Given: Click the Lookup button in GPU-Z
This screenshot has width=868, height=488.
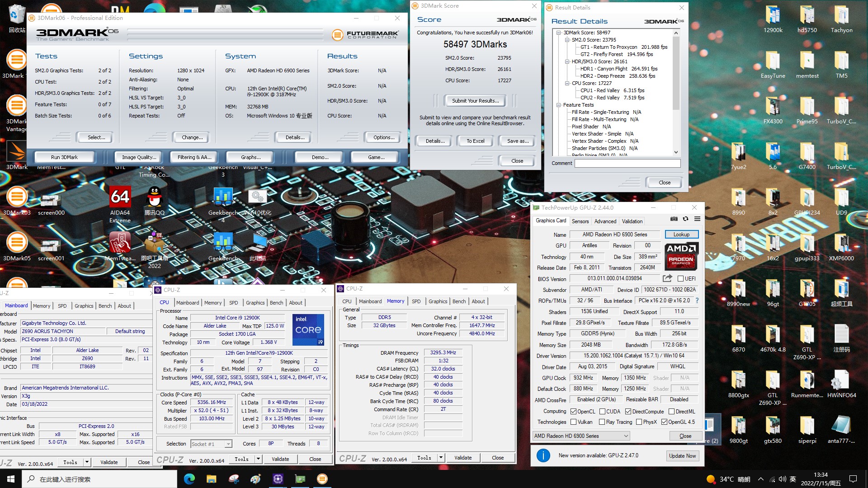Looking at the screenshot, I should click(681, 235).
